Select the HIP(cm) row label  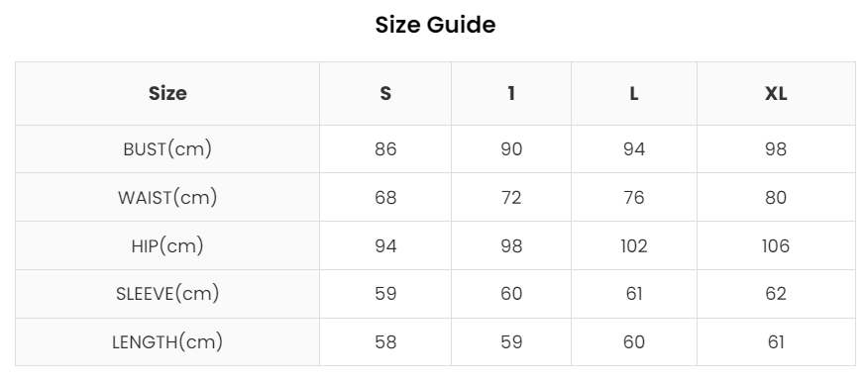click(167, 246)
